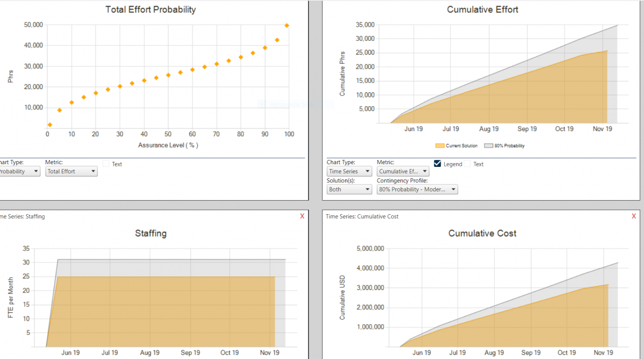Viewport: 644px width, 359px height.
Task: Uncheck the Legend checkbox
Action: [437, 164]
